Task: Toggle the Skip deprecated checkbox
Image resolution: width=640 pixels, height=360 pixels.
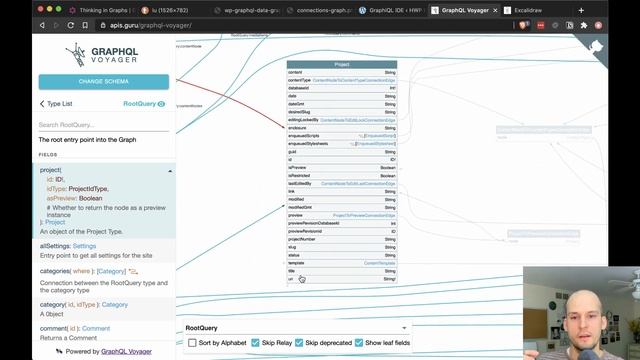Action: point(299,342)
